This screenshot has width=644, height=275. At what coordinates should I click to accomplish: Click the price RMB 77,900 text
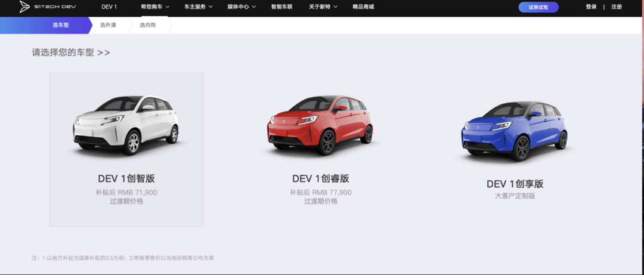(x=332, y=192)
